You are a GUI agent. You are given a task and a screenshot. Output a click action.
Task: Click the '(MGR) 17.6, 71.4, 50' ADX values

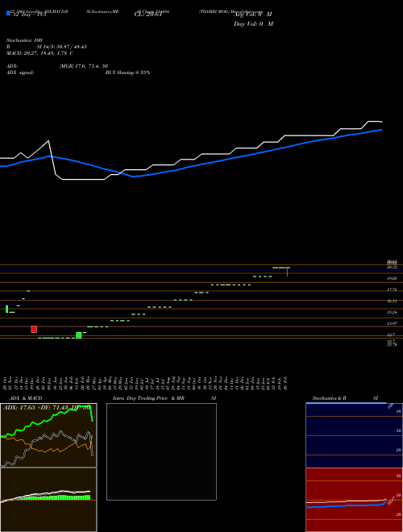[84, 66]
